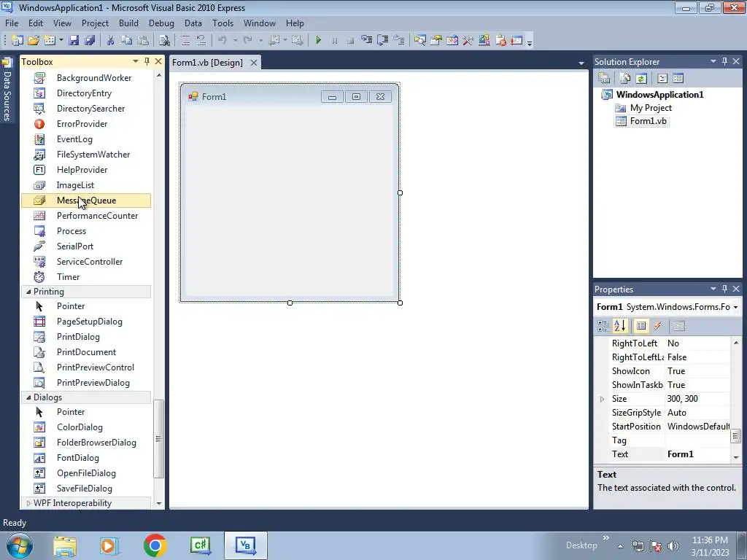
Task: Click the Windows Start button
Action: (x=19, y=545)
